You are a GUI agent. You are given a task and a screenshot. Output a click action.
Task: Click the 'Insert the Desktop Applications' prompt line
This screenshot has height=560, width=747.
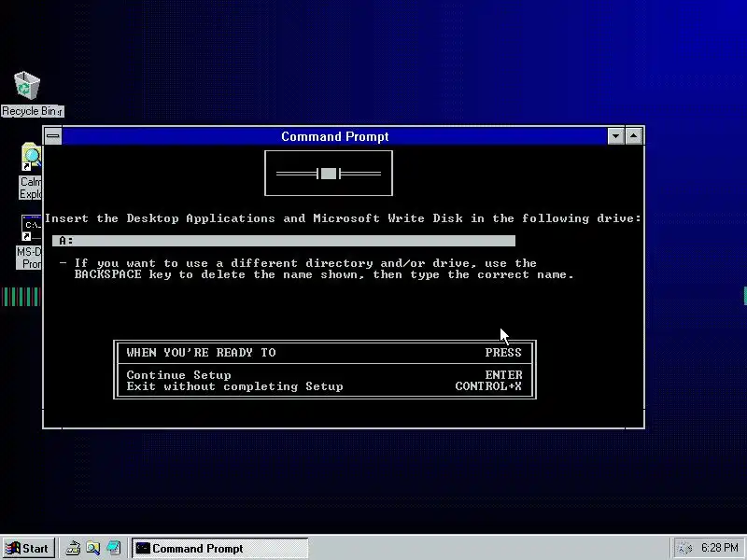tap(343, 218)
